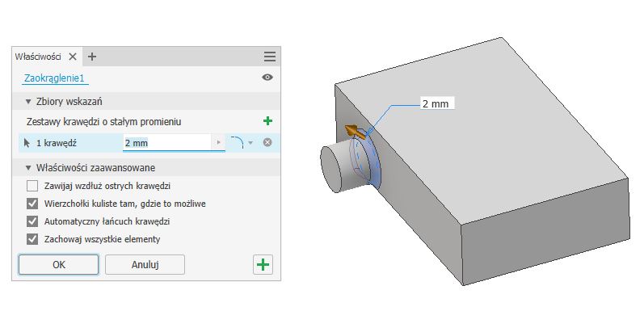Uncheck Zachowaj wszystkie elementy
Image resolution: width=644 pixels, height=328 pixels.
(x=33, y=239)
